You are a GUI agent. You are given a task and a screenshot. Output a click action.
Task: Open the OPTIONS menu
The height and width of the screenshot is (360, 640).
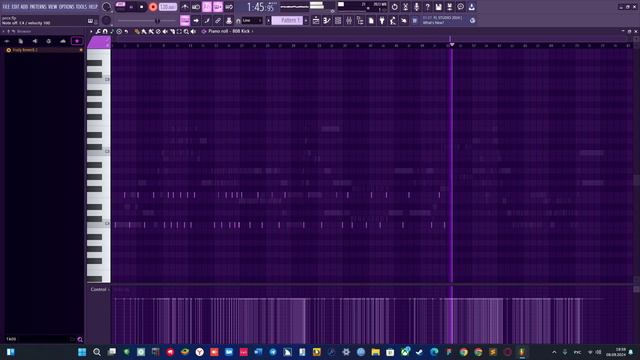pyautogui.click(x=67, y=7)
